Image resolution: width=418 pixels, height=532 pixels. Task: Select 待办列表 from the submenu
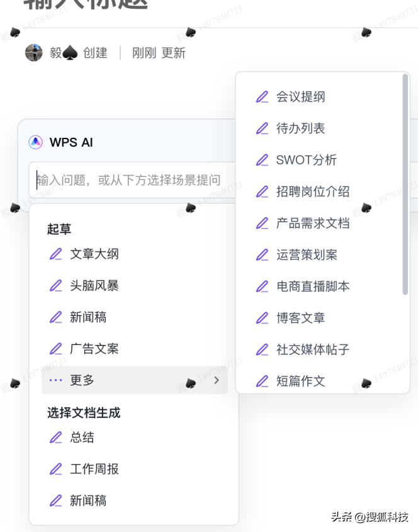pos(301,128)
